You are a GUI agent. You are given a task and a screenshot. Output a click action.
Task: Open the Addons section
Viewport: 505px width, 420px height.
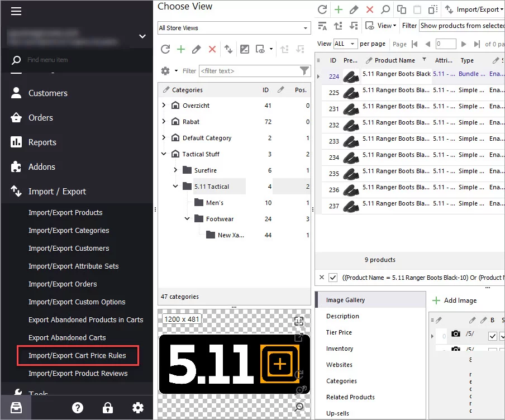click(41, 167)
